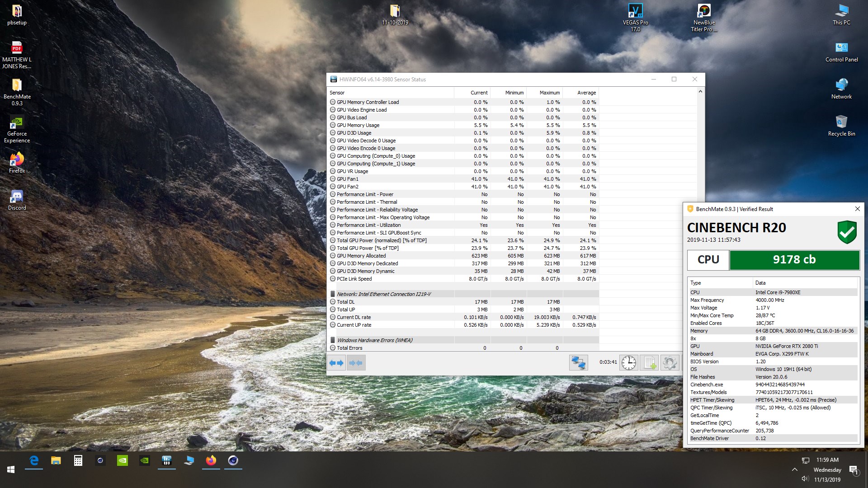Open the Network desktop icon
The height and width of the screenshot is (488, 868).
tap(841, 89)
